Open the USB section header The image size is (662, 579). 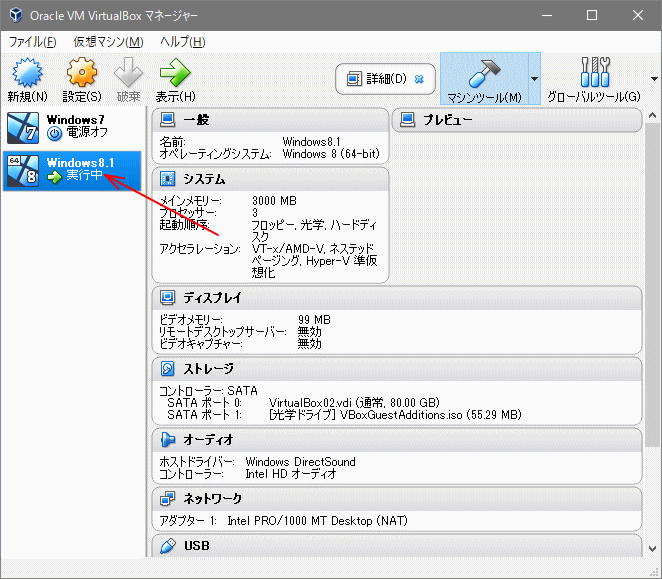click(397, 546)
